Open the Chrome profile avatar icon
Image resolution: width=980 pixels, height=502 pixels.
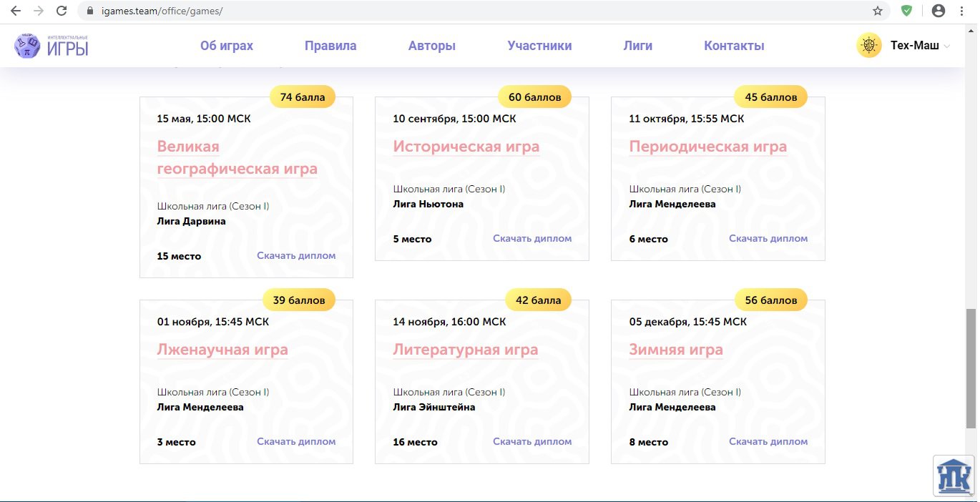(938, 11)
